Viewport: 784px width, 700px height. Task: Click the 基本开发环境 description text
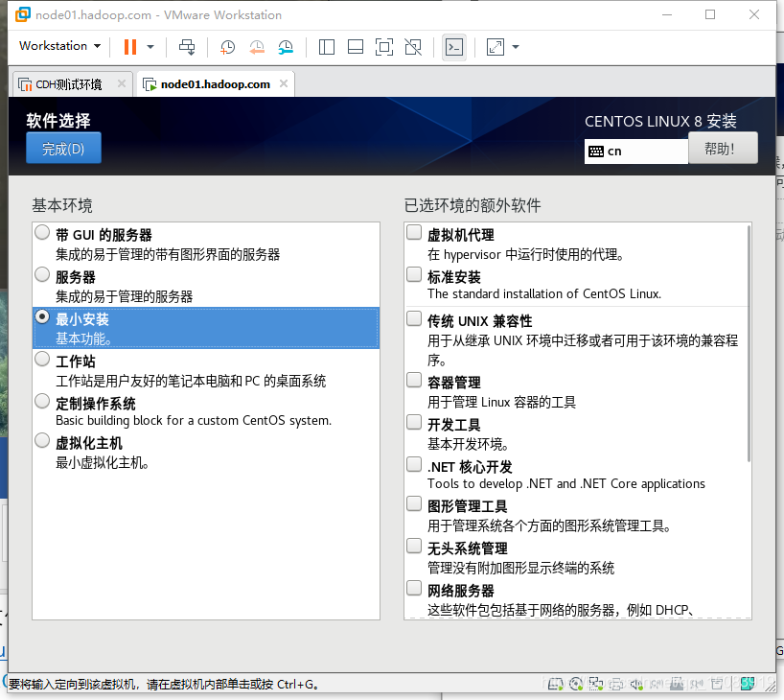pyautogui.click(x=468, y=444)
